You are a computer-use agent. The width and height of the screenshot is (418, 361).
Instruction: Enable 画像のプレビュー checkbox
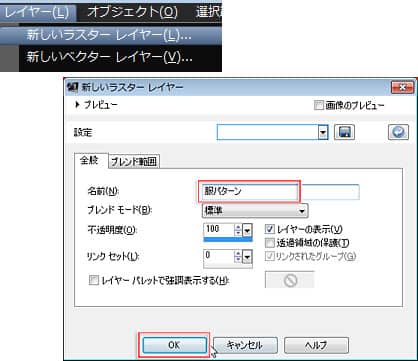pos(319,106)
